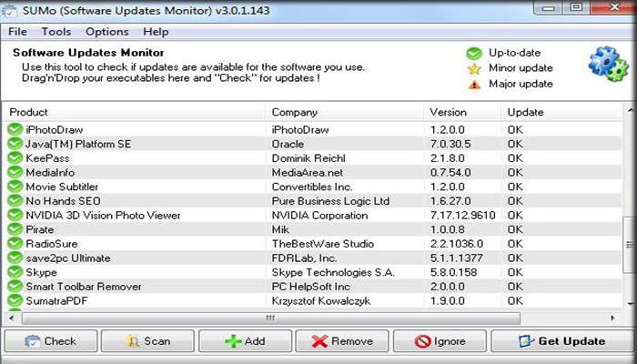Click 'Pure Business Logic Ltd' company cell
The width and height of the screenshot is (637, 364).
click(x=330, y=201)
